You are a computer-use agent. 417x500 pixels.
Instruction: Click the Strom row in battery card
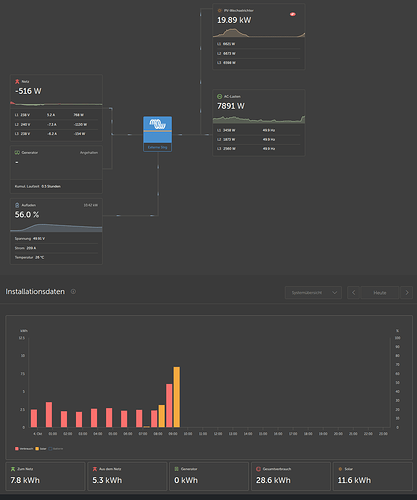click(56, 248)
